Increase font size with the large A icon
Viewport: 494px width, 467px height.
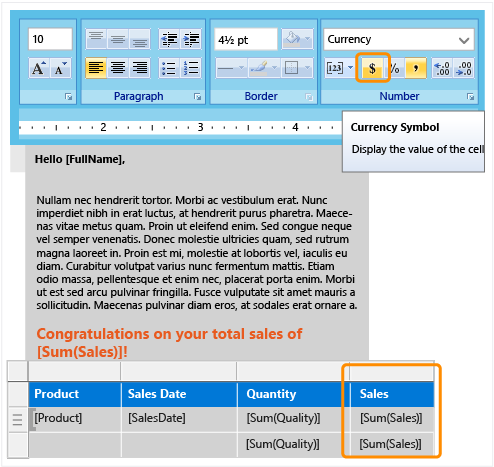click(x=39, y=68)
